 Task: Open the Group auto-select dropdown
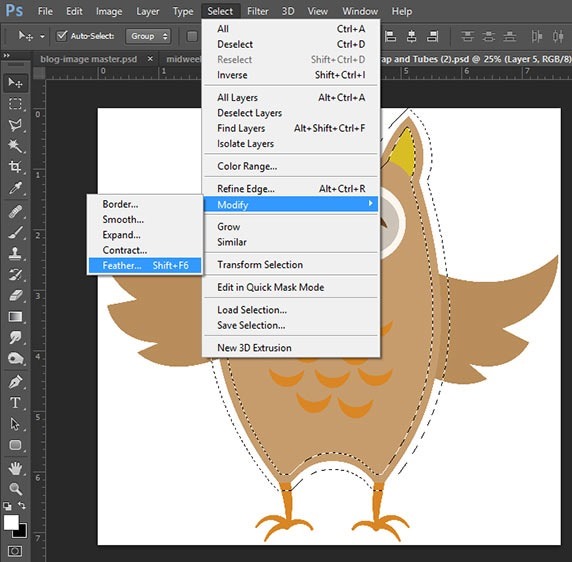pyautogui.click(x=148, y=36)
